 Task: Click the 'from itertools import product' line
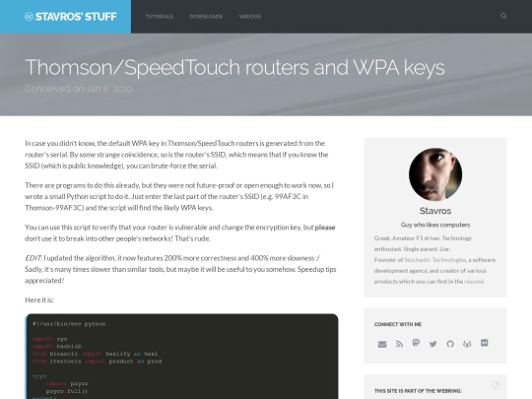pos(97,362)
